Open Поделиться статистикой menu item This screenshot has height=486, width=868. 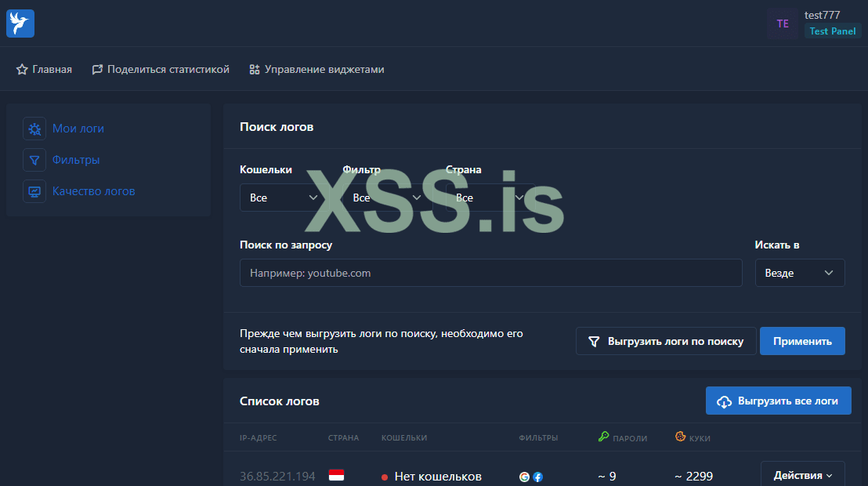coord(161,69)
